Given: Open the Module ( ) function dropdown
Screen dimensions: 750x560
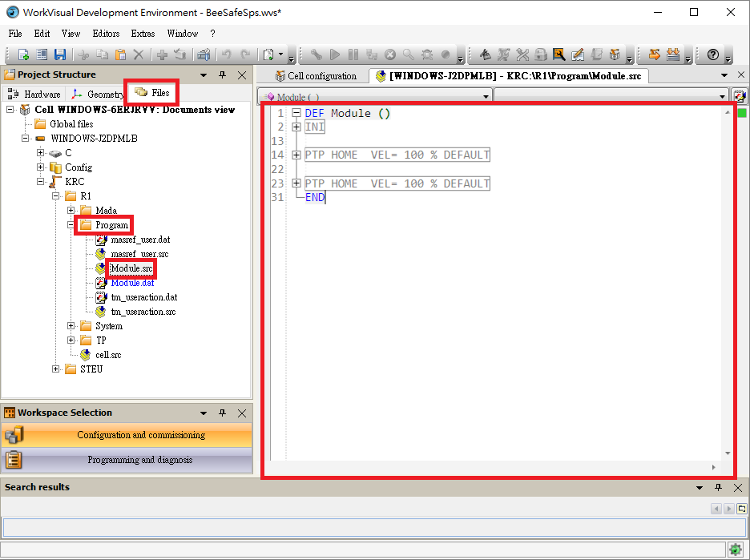Looking at the screenshot, I should click(x=486, y=97).
